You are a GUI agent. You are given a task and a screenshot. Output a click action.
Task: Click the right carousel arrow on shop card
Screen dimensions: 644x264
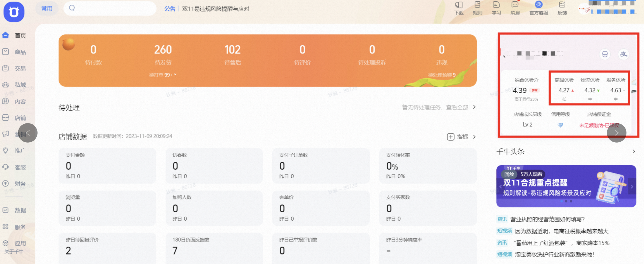(x=617, y=133)
